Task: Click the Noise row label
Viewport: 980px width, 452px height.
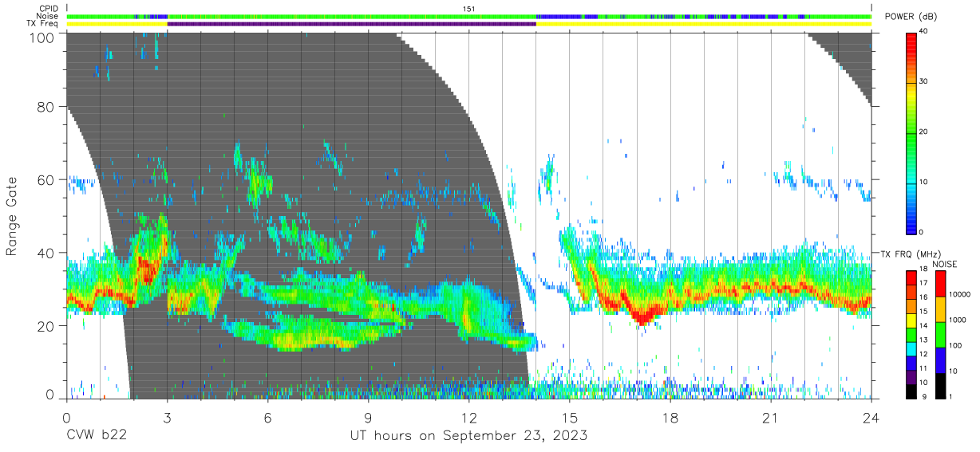Action: point(47,16)
